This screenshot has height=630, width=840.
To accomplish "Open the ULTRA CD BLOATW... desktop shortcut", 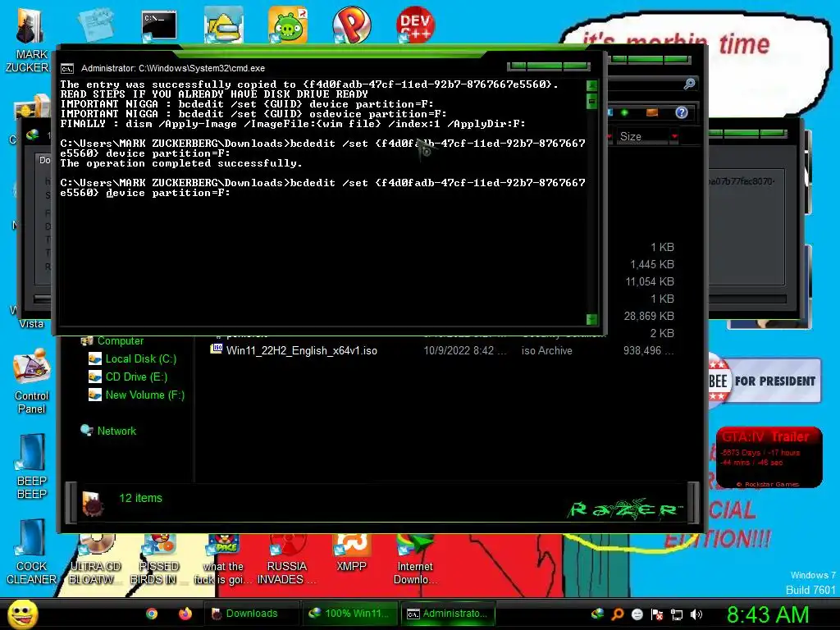I will pyautogui.click(x=95, y=559).
